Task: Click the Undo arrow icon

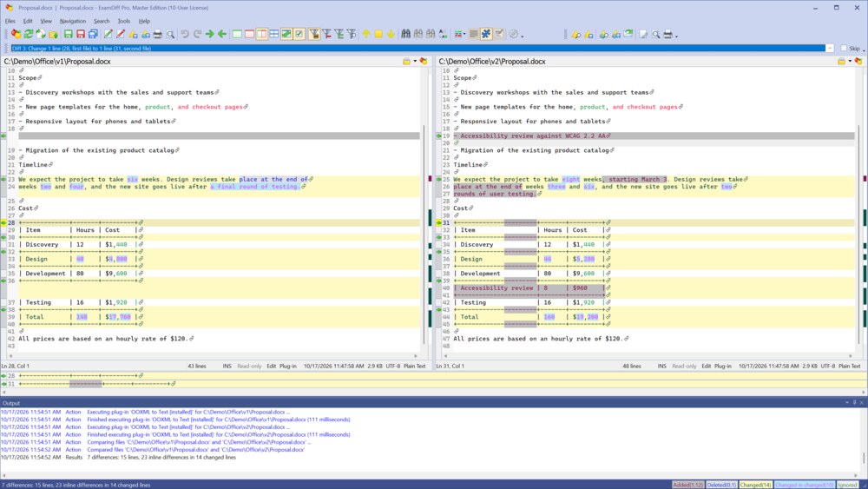Action: coord(185,35)
